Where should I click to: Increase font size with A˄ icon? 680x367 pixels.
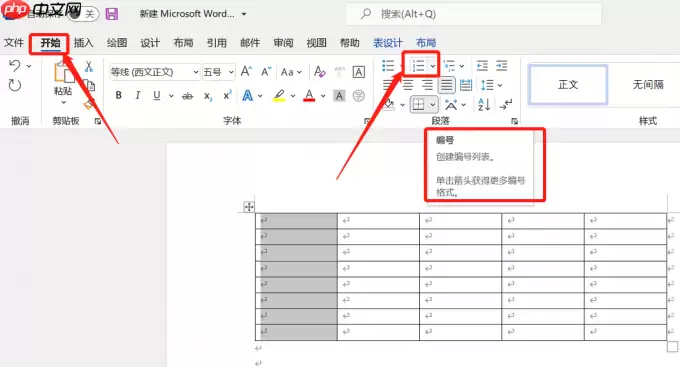click(246, 72)
